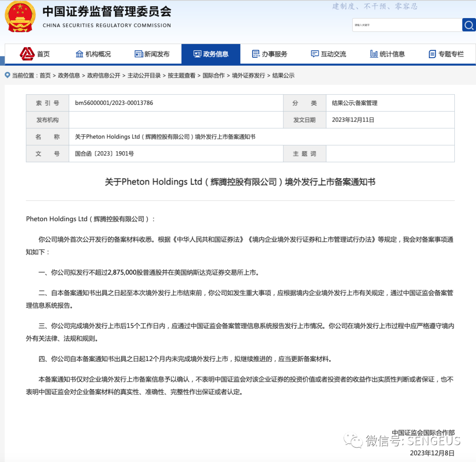This screenshot has height=462, width=476.
Task: Click the closing date 2023年12月8日
Action: 432,453
